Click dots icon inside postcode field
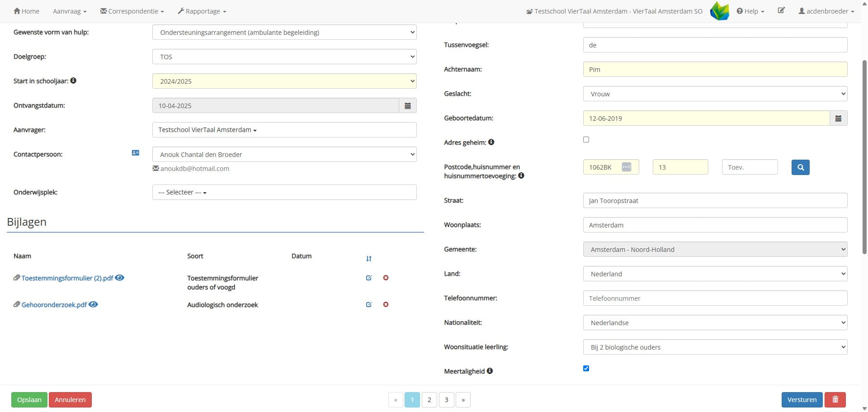868x412 pixels. coord(626,167)
